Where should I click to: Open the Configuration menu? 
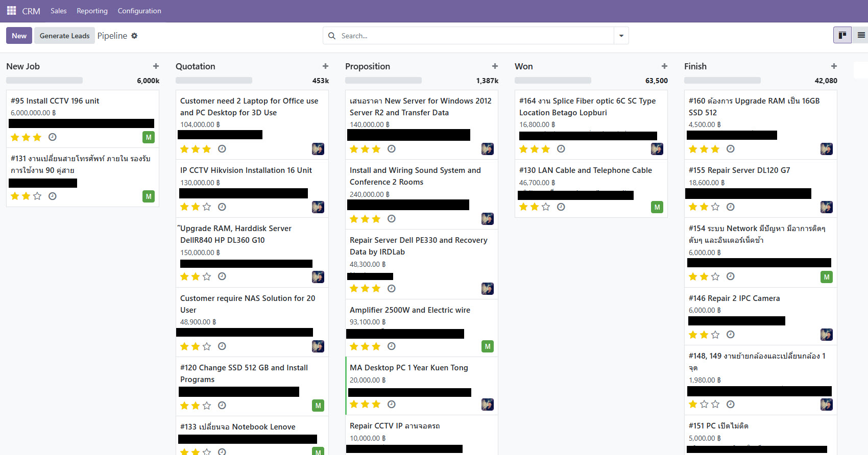pos(139,11)
